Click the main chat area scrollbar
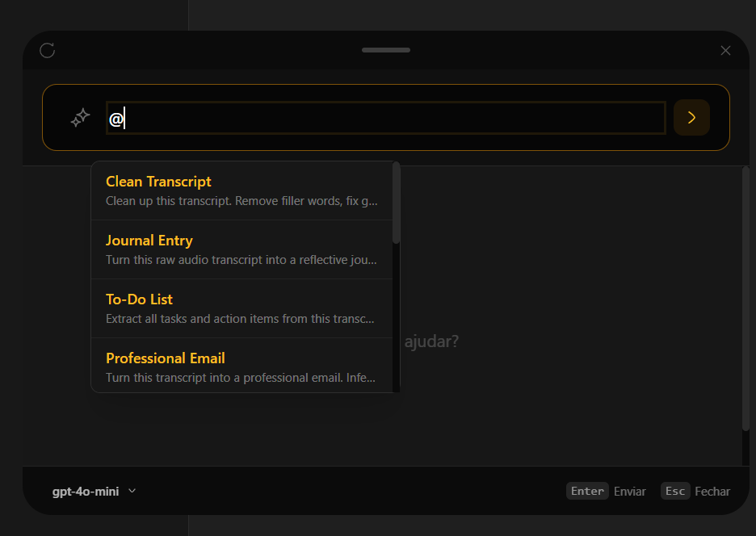 click(x=745, y=299)
